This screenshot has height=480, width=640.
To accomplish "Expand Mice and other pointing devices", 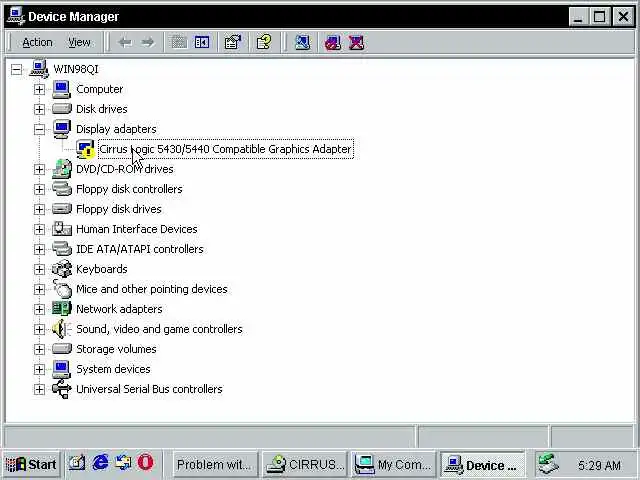I will (39, 289).
